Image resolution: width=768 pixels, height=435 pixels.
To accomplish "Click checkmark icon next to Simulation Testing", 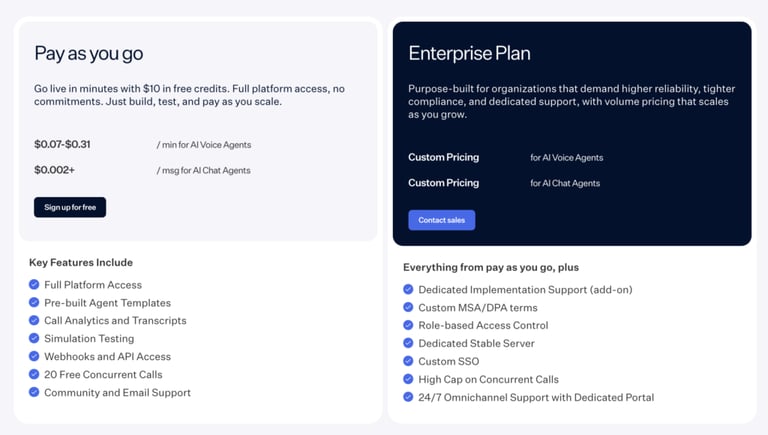I will click(x=34, y=338).
